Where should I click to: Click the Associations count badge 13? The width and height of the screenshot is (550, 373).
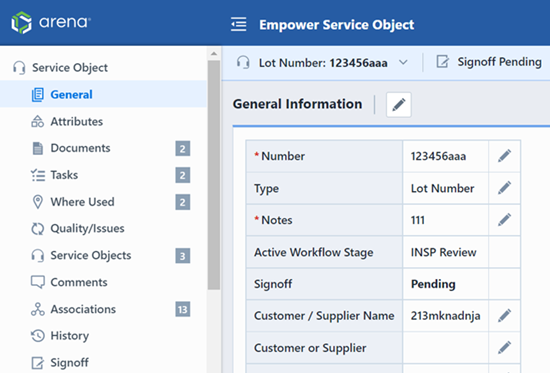click(x=183, y=309)
